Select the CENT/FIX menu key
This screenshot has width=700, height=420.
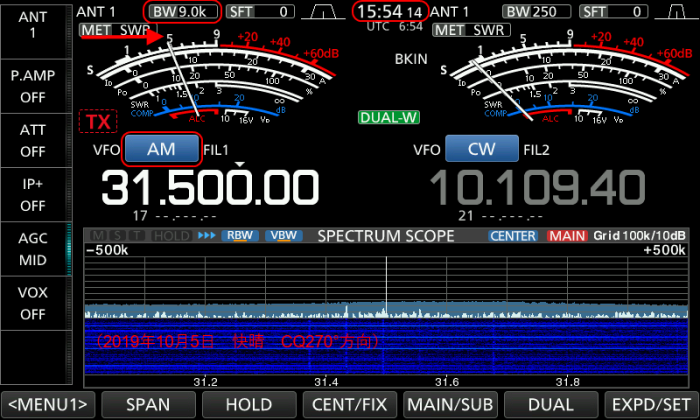click(350, 405)
